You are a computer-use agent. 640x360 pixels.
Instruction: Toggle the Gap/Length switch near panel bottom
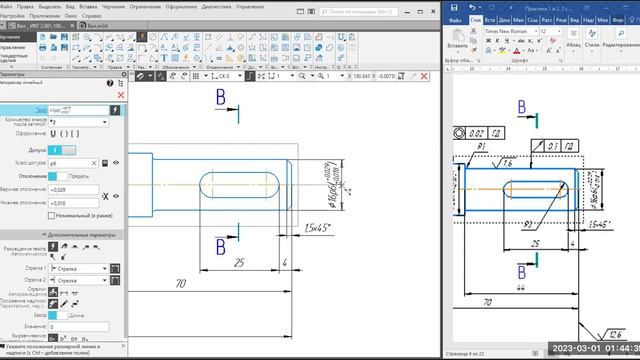(58, 315)
